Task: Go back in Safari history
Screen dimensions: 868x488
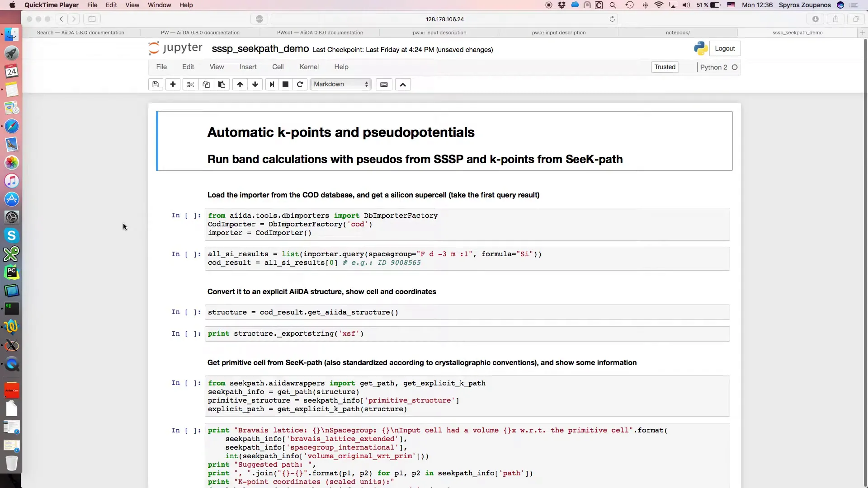Action: (x=61, y=19)
